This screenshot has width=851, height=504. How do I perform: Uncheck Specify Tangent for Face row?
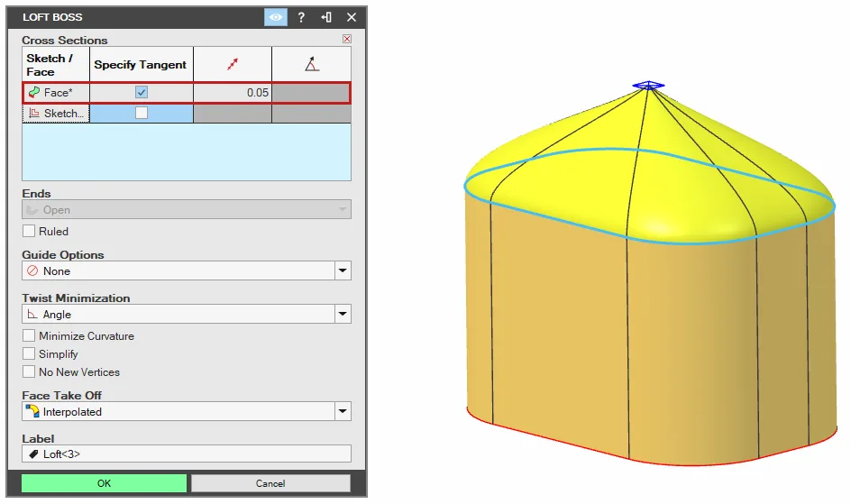(x=142, y=92)
